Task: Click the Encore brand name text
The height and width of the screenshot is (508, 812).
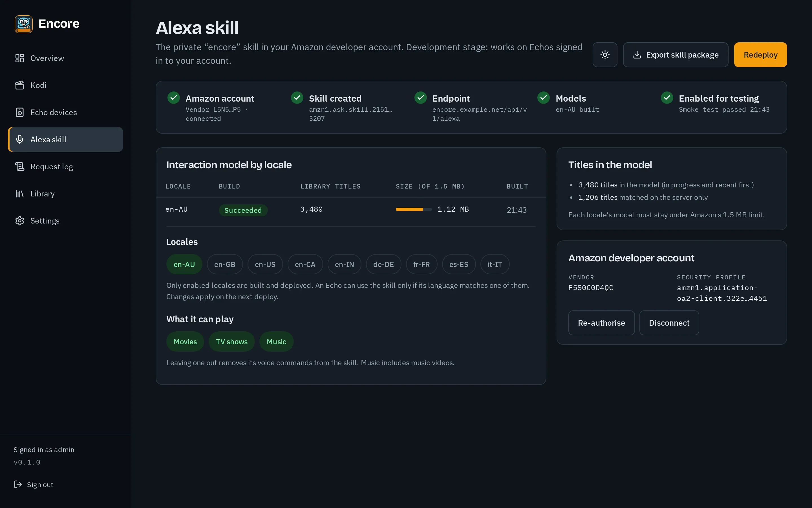Action: 59,24
